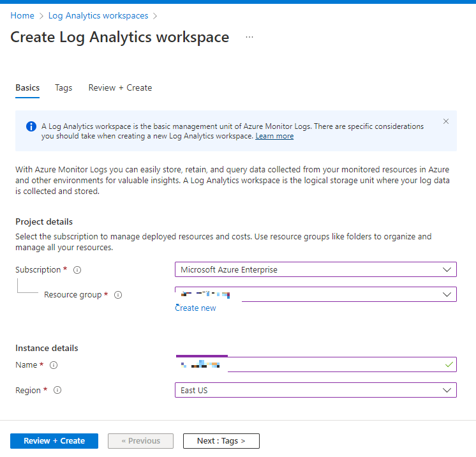Click the Create Log Analytics workspace title
Screen dimensions: 476x457
pyautogui.click(x=120, y=38)
